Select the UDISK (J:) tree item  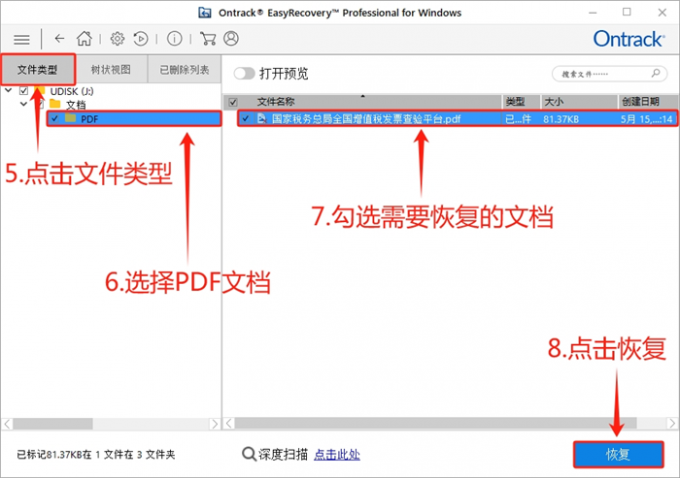point(72,91)
